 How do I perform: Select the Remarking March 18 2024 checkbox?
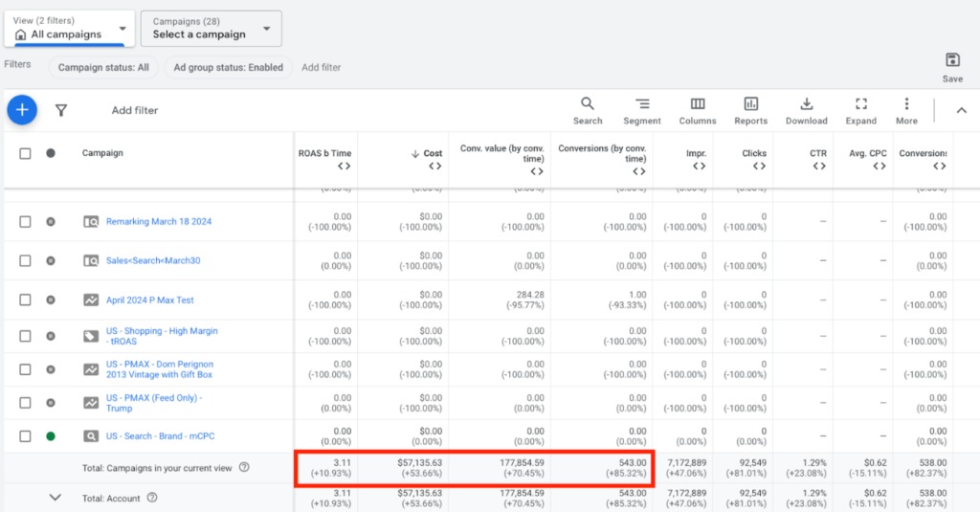click(x=26, y=222)
